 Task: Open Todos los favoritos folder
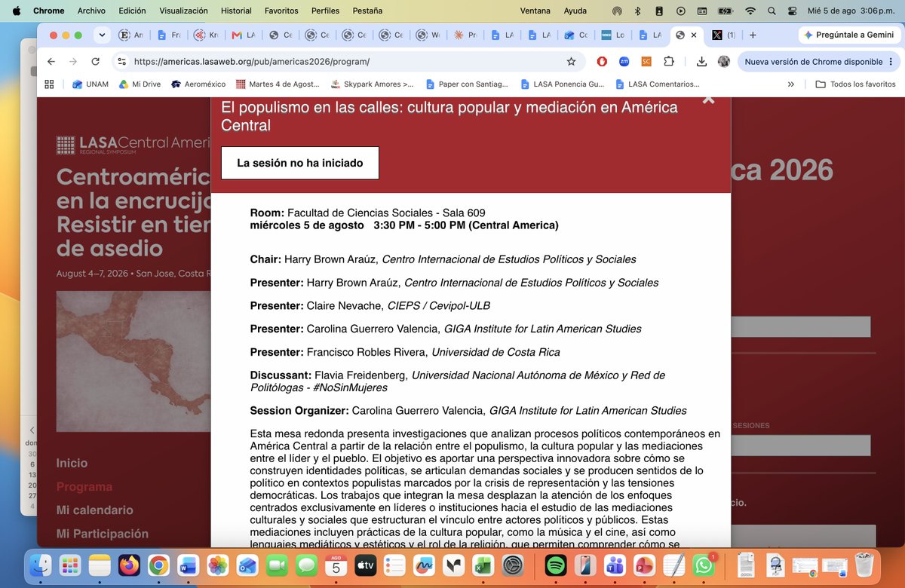[x=855, y=84]
